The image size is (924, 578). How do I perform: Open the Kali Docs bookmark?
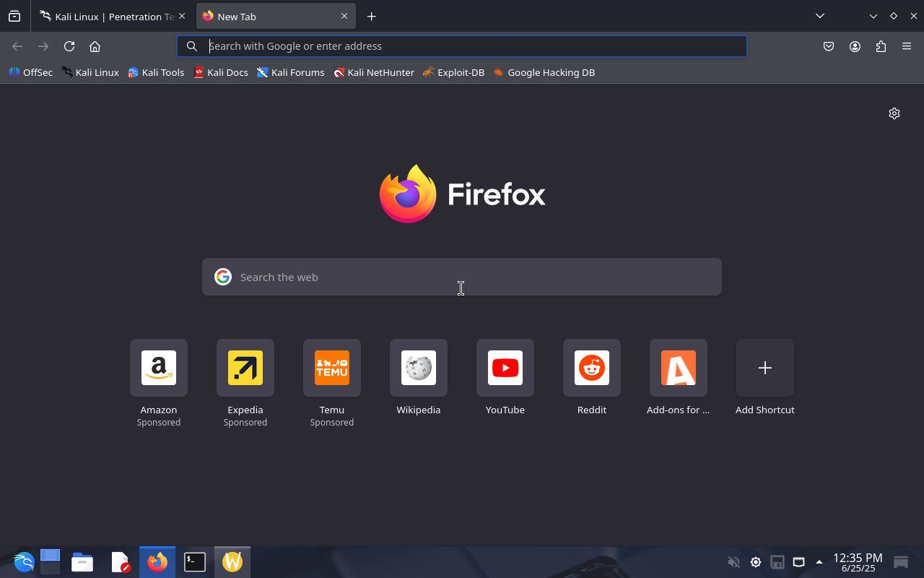coord(221,72)
